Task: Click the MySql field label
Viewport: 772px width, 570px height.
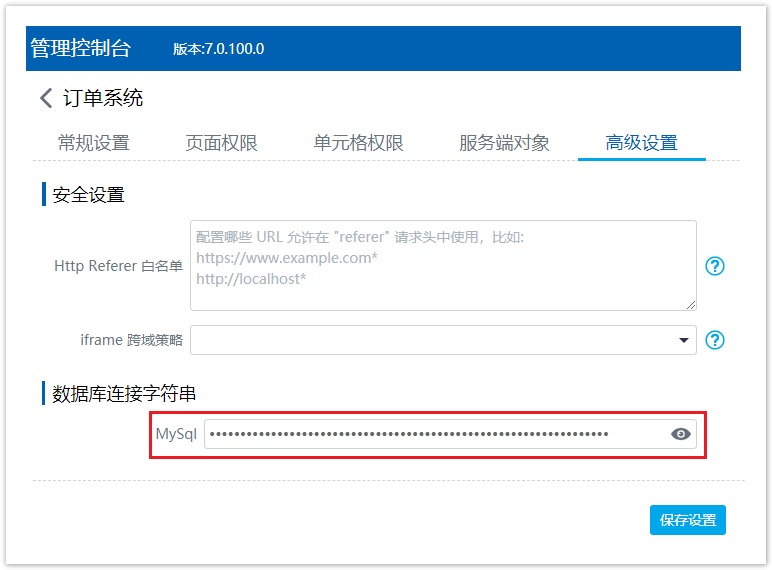Action: pos(176,434)
